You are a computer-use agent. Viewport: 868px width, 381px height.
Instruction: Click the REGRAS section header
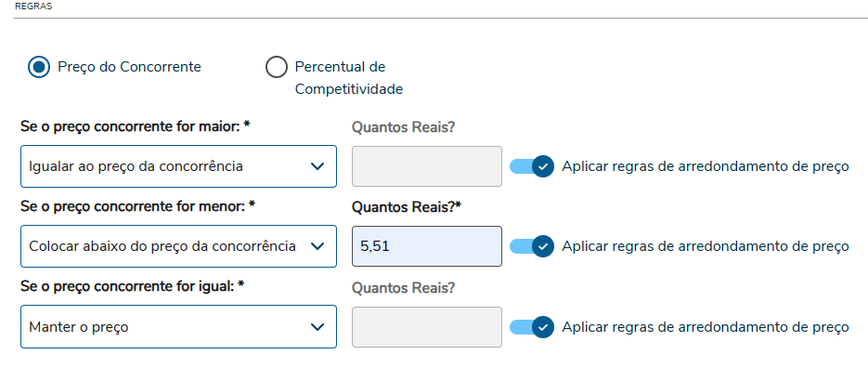33,6
